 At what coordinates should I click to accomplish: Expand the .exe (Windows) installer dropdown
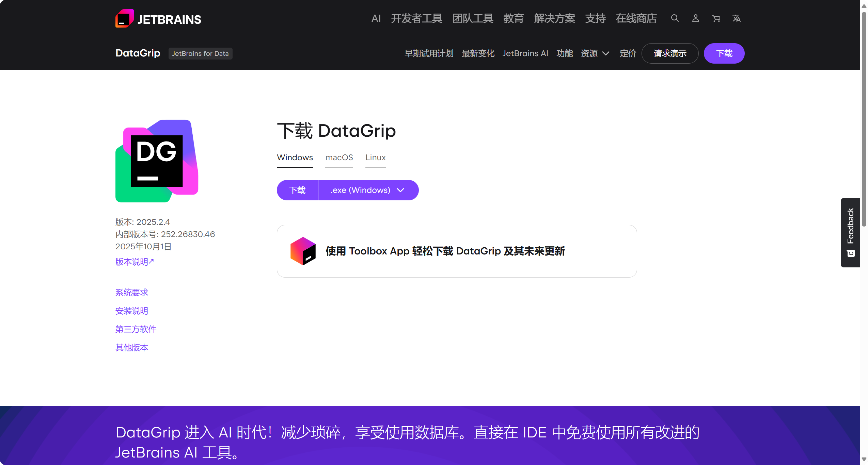368,190
